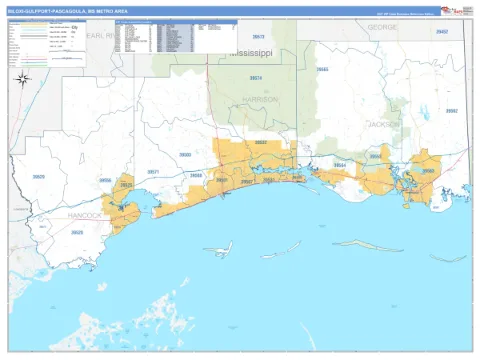Select the HANCOCK county label
The height and width of the screenshot is (360, 480).
(x=85, y=216)
